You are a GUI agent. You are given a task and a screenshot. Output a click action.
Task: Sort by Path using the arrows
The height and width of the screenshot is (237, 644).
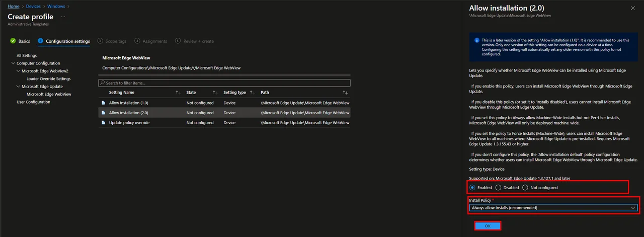[345, 93]
